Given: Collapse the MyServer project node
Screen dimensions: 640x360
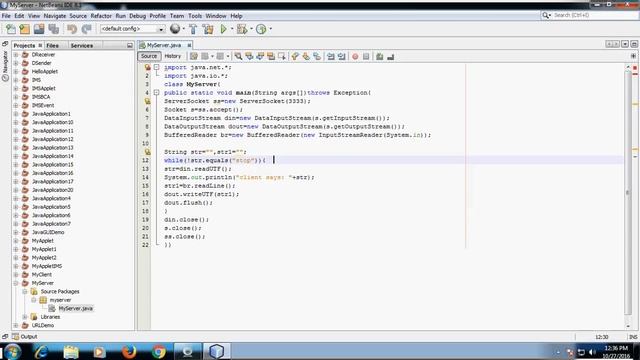Looking at the screenshot, I should (x=16, y=283).
